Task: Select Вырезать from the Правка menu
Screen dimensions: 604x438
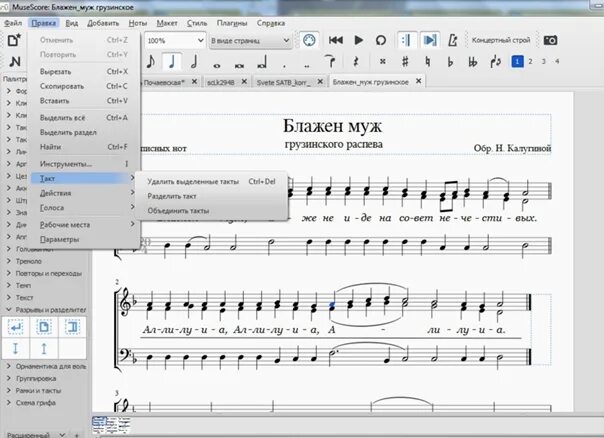Action: click(84, 72)
